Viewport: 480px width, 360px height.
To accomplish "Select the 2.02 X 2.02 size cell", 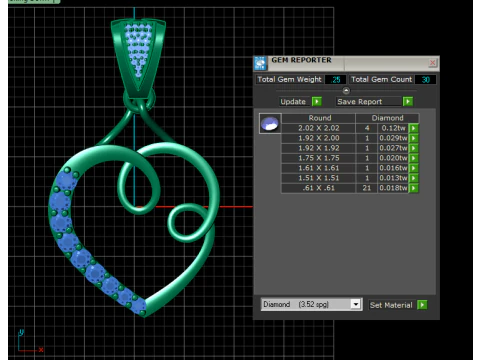I will click(x=319, y=128).
